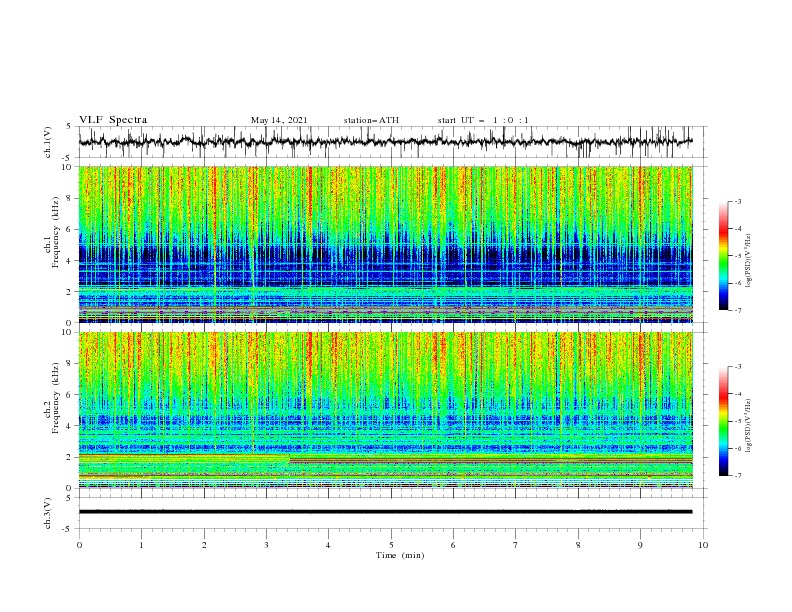This screenshot has width=792, height=612.
Task: Click the time axis tick label '10'
Action: tap(703, 545)
